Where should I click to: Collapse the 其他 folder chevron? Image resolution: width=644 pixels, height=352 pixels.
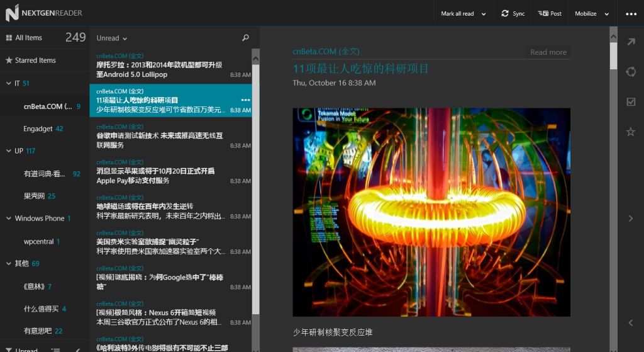coord(9,263)
